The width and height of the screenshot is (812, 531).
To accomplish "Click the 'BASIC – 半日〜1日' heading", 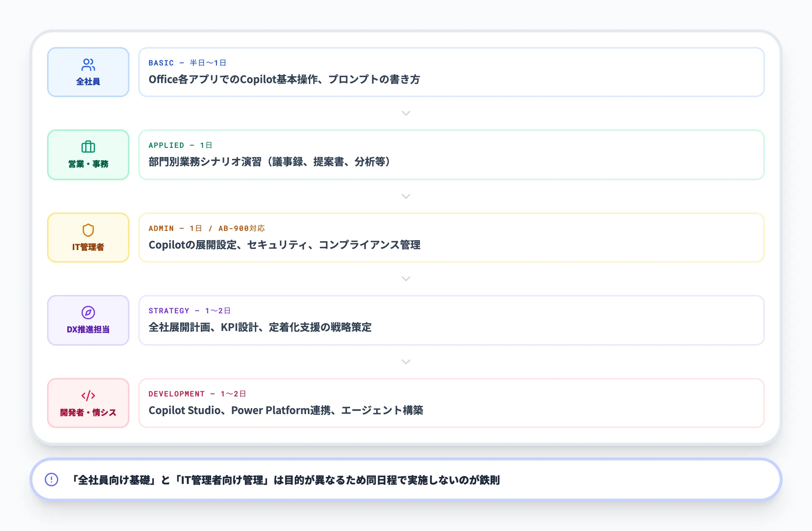I will pos(188,63).
